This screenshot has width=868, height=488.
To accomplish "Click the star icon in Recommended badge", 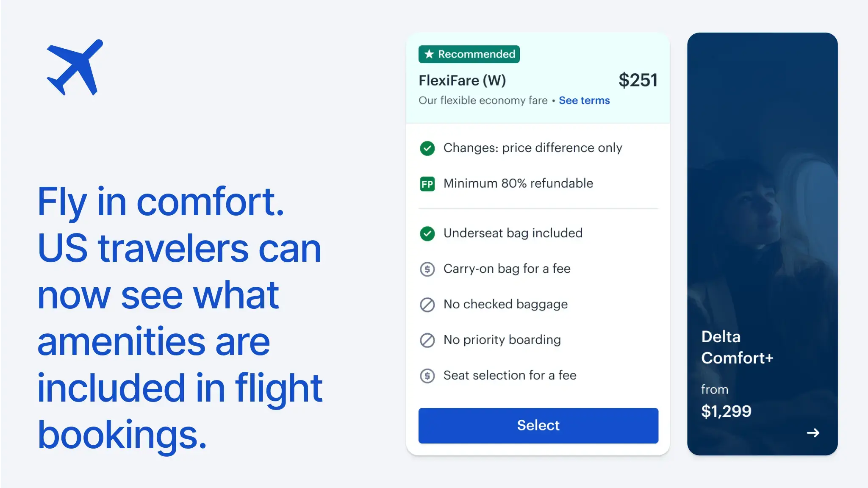I will coord(429,54).
